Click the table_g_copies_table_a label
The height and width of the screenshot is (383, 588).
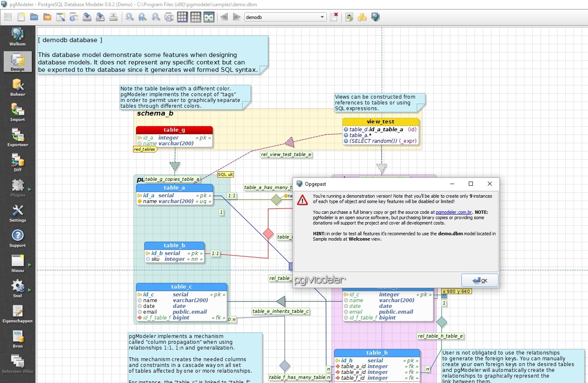click(172, 179)
